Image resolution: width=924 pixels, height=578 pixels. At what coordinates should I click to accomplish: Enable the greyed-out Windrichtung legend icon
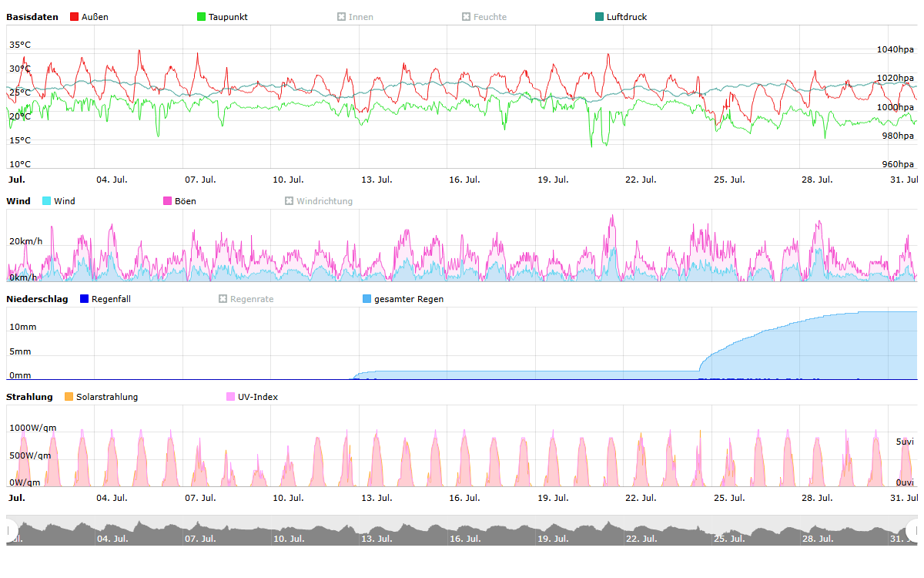[x=290, y=201]
